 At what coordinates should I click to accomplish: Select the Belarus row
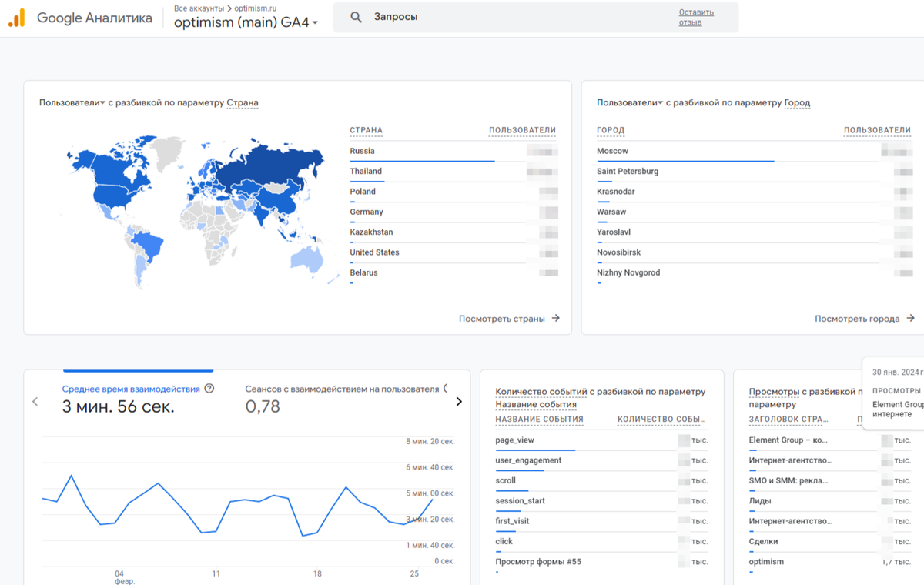click(x=453, y=273)
